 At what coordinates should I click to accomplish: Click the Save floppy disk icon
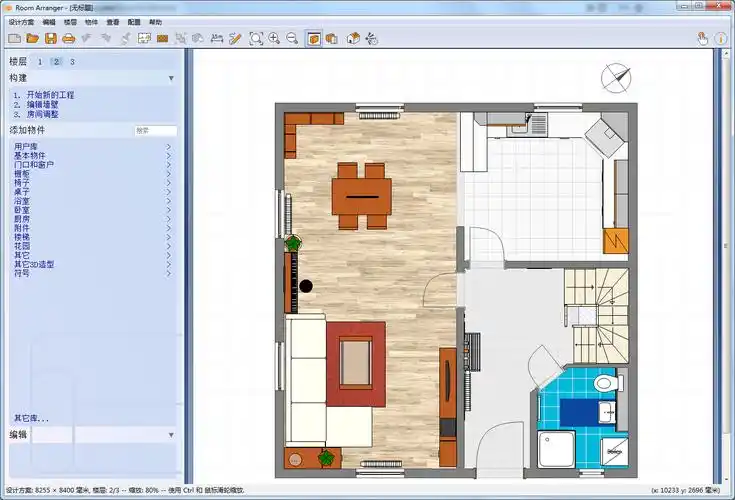point(50,39)
